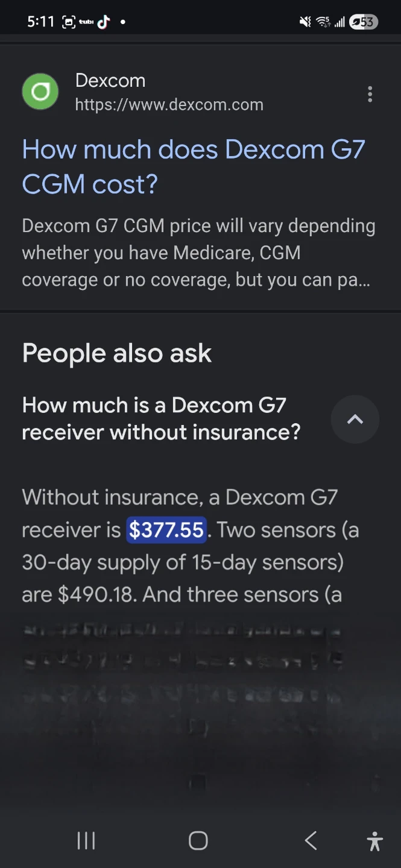The width and height of the screenshot is (401, 868).
Task: Tap the screen recorder status bar icon
Action: [x=68, y=22]
